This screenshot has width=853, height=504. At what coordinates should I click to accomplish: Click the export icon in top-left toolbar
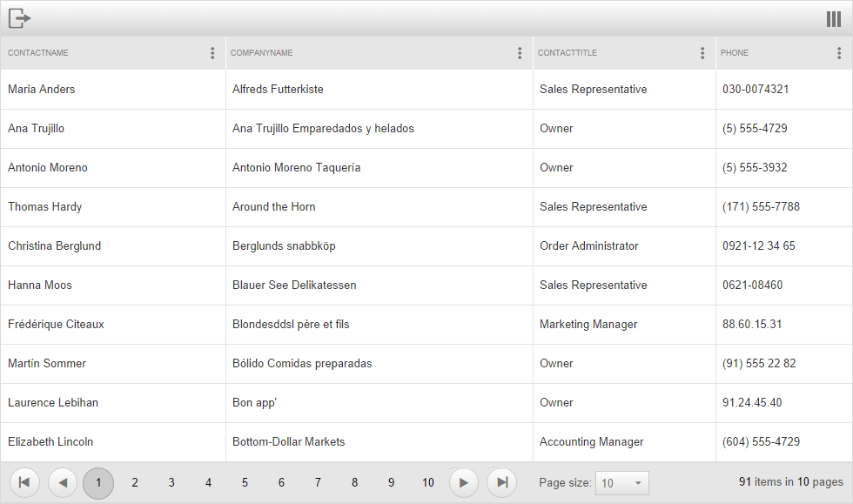tap(19, 18)
